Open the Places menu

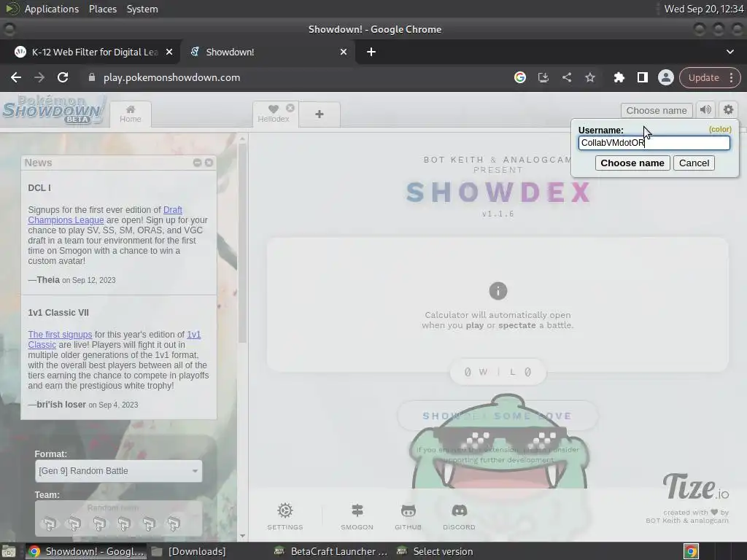pyautogui.click(x=103, y=9)
